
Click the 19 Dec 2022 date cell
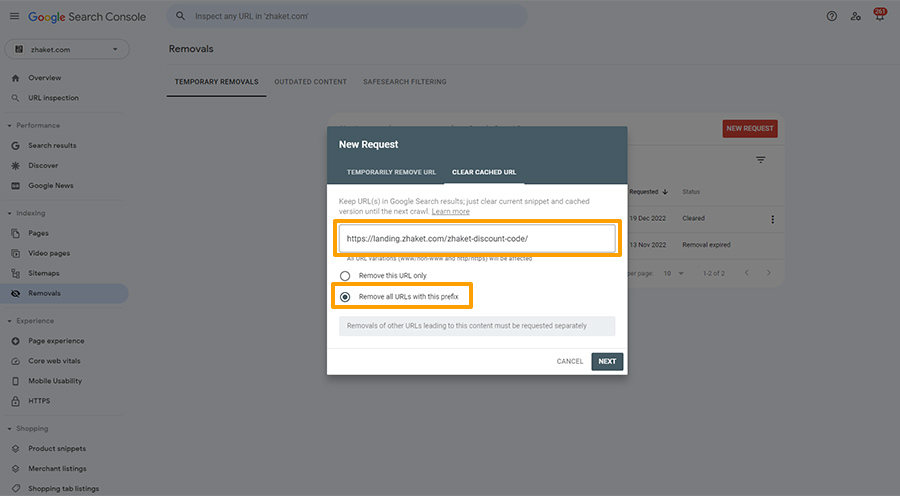point(647,219)
